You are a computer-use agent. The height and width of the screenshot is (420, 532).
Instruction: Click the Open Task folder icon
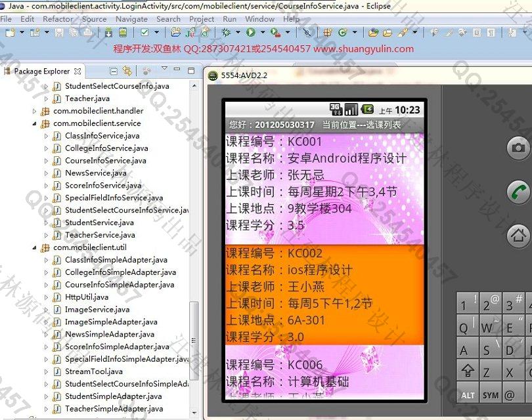point(387,33)
